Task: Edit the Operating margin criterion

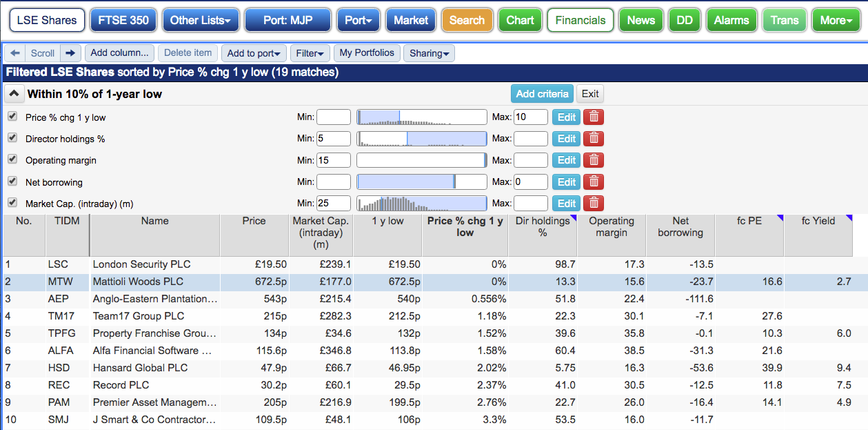Action: [566, 160]
